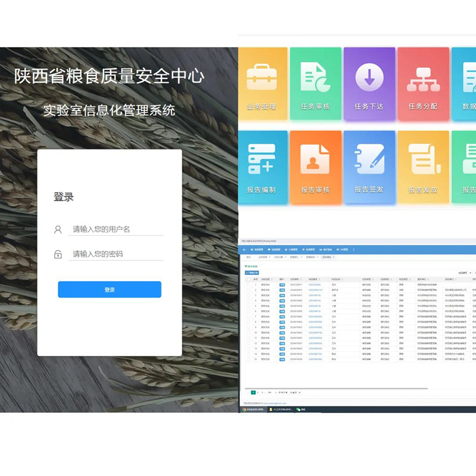Tick the checkbox for table row 7
Screen dimensions: 476x476
[x=249, y=317]
